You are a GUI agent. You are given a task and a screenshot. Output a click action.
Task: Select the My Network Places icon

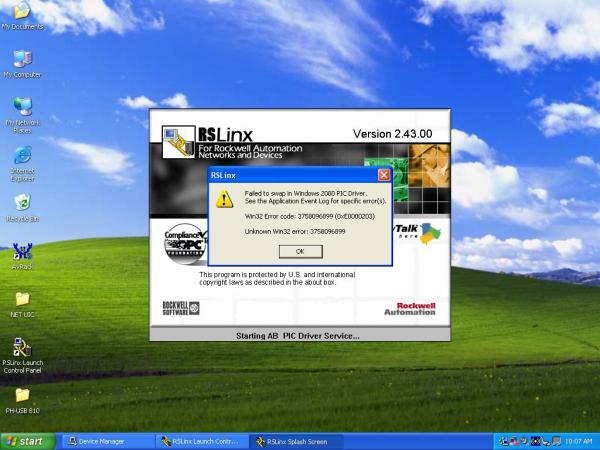pos(22,115)
